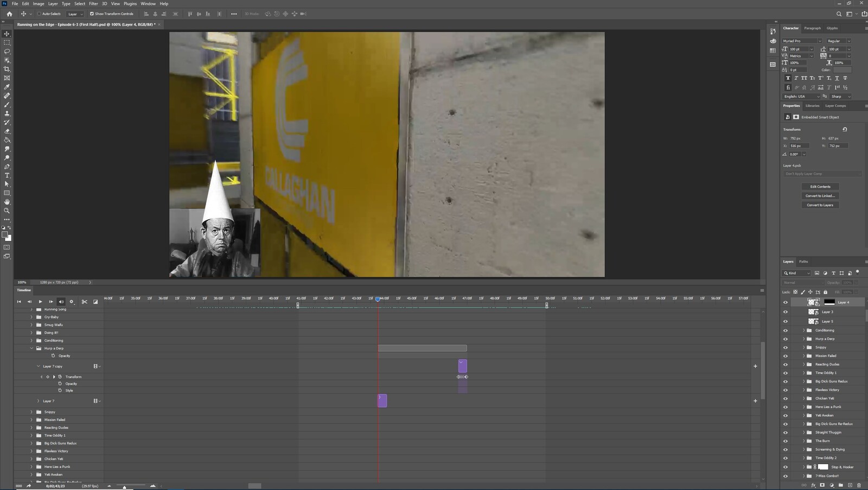Screen dimensions: 868x490
Task: Hide the Mission Failed group in Layers panel
Action: (785, 356)
